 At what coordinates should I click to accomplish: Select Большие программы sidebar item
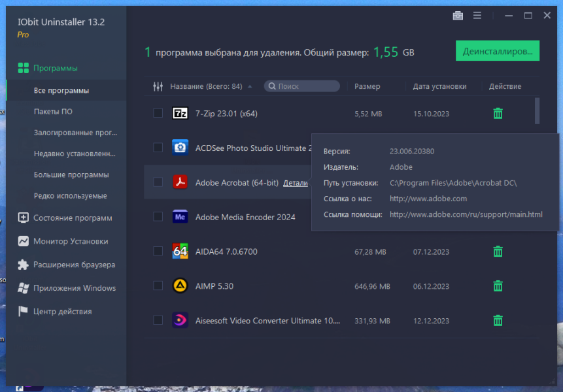pos(71,174)
